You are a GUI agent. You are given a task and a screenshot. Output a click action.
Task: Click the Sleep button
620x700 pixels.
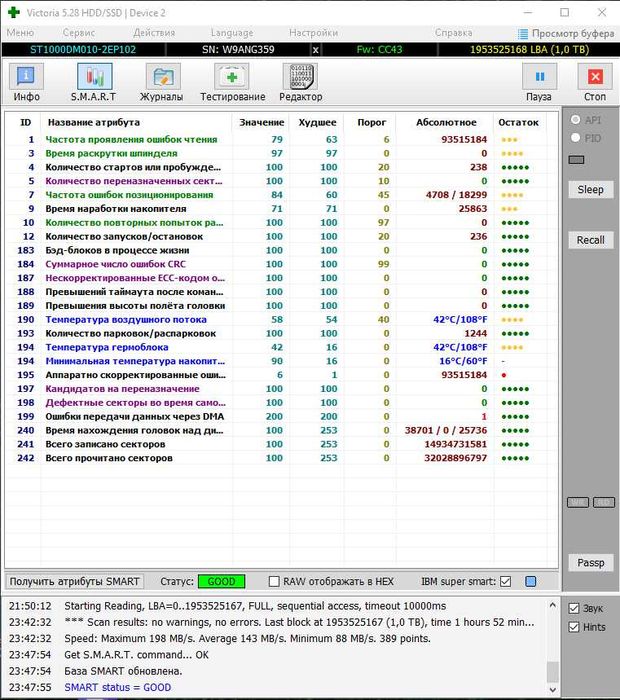click(591, 189)
